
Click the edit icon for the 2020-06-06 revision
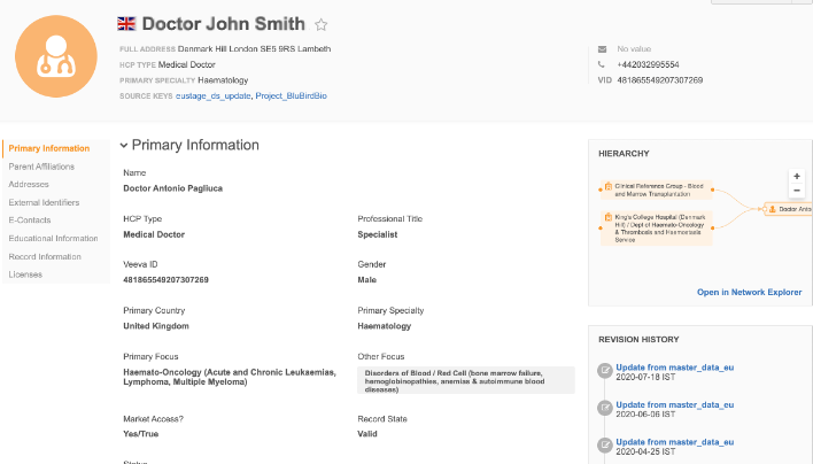coord(604,407)
